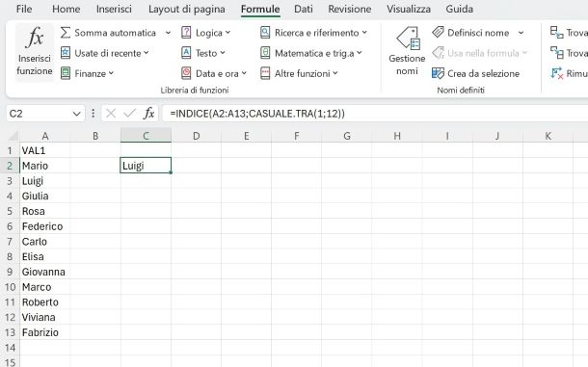Expand the Data e ora chevron
This screenshot has width=588, height=367.
[x=244, y=73]
